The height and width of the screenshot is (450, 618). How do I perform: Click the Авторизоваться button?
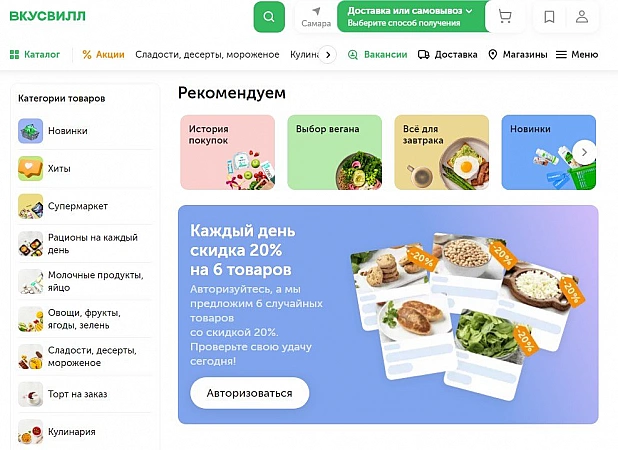pos(249,393)
